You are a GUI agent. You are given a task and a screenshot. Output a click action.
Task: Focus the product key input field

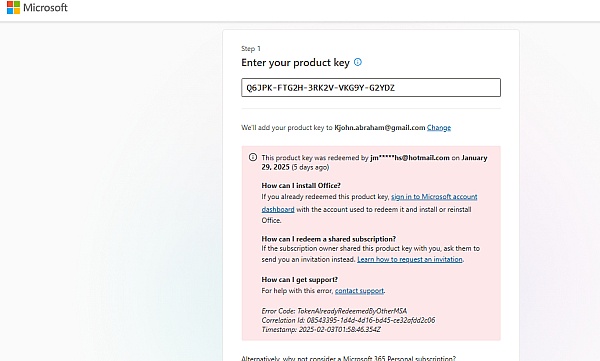[x=371, y=88]
